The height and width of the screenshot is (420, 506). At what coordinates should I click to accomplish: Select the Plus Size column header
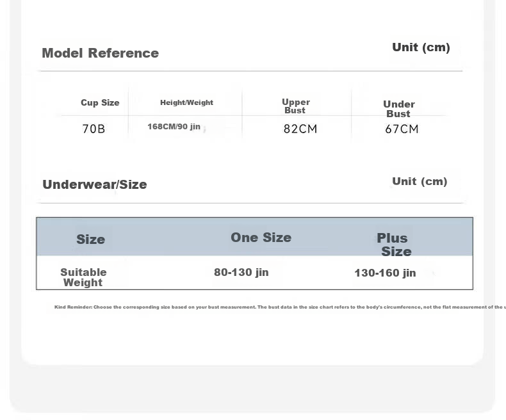click(394, 245)
